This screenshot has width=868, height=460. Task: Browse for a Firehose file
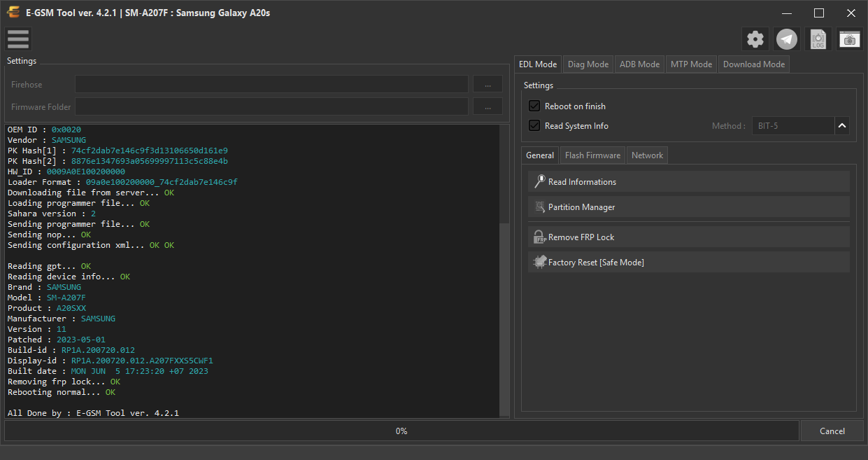488,84
